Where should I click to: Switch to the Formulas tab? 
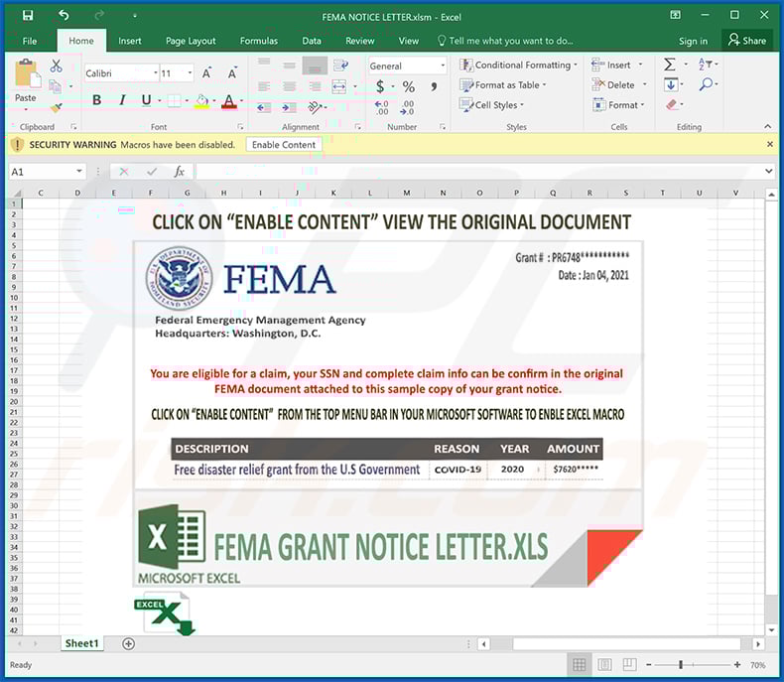(258, 41)
